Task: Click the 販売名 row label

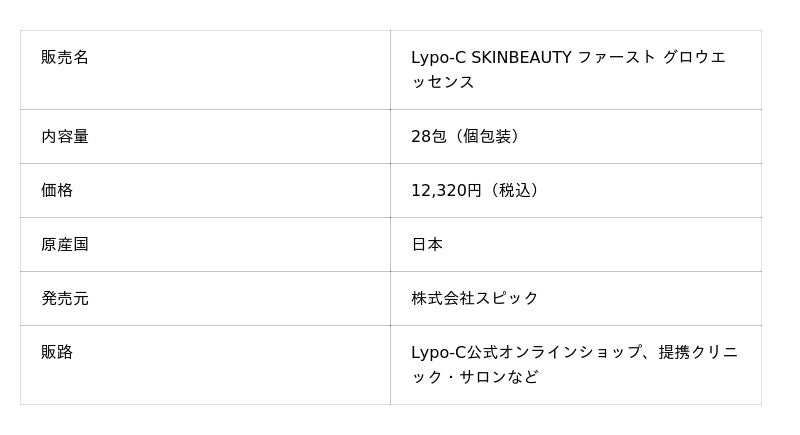Action: point(65,58)
